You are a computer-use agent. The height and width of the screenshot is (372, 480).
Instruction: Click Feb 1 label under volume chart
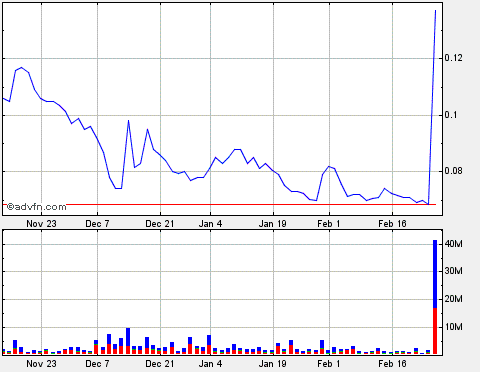tap(329, 364)
